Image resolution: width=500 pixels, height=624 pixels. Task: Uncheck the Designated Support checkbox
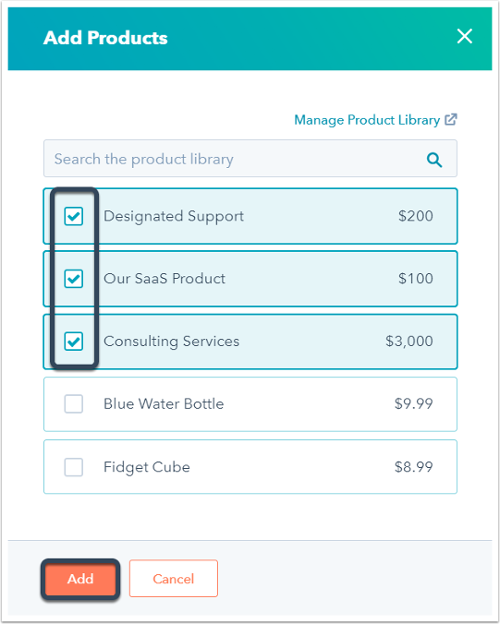click(74, 216)
